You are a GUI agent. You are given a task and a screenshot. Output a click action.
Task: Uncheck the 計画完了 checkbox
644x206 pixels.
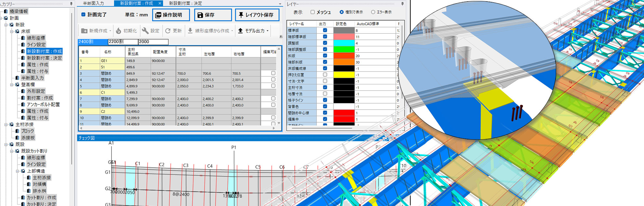(83, 15)
